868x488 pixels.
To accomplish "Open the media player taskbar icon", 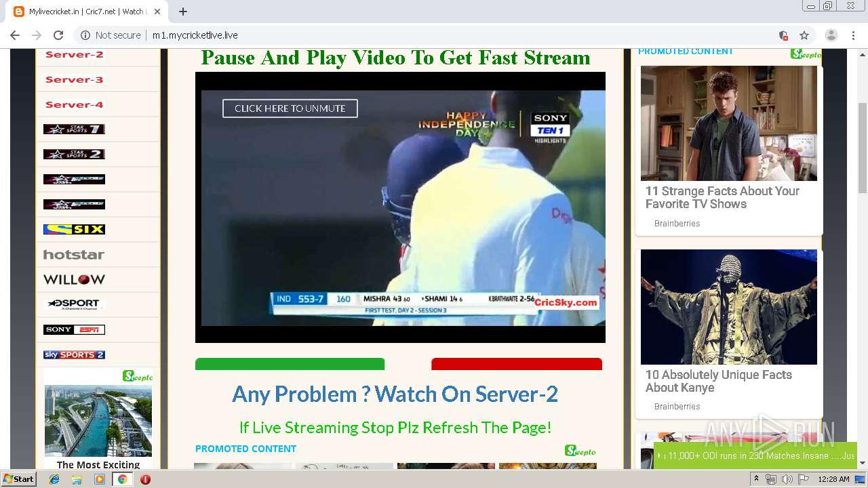I will (100, 479).
